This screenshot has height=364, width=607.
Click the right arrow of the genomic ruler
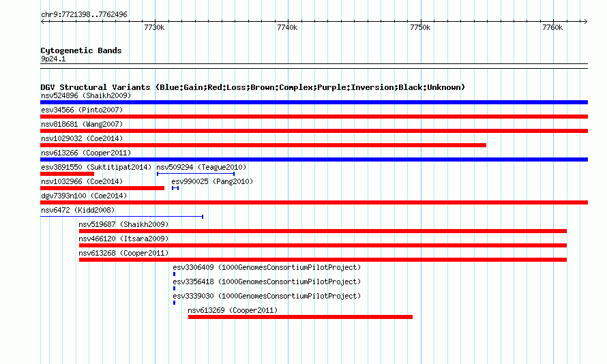click(585, 22)
